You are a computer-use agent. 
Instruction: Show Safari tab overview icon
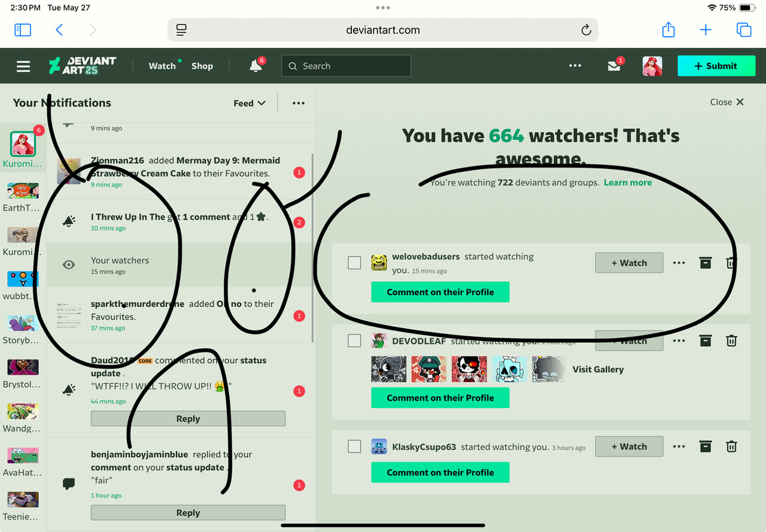coord(744,30)
